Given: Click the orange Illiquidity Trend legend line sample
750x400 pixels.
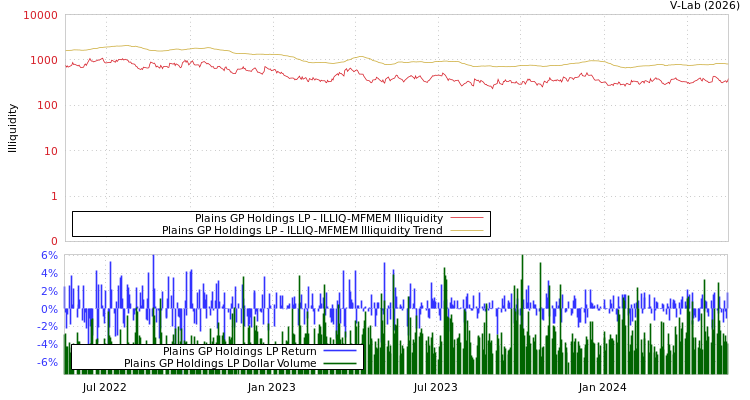Looking at the screenshot, I should click(x=466, y=230).
